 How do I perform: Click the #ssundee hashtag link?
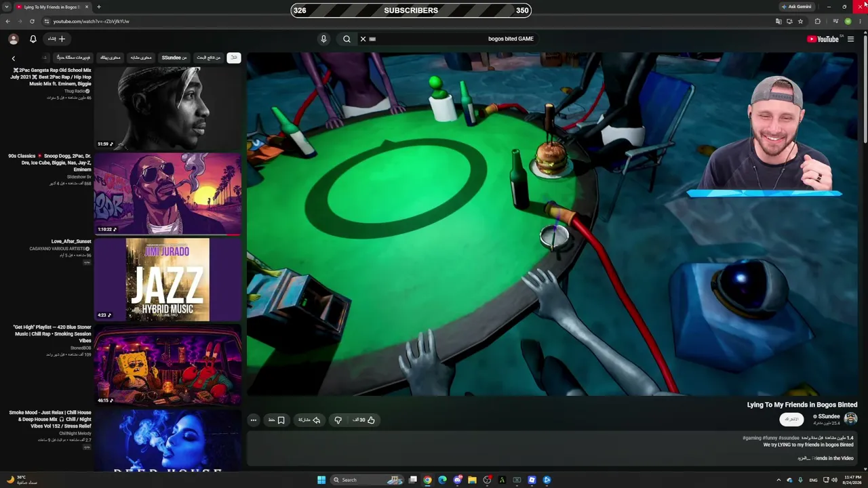(789, 438)
